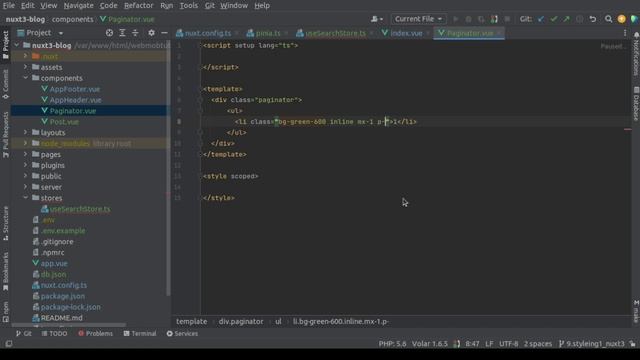The image size is (640, 360).
Task: Open the Navigate menu
Action: point(78,6)
